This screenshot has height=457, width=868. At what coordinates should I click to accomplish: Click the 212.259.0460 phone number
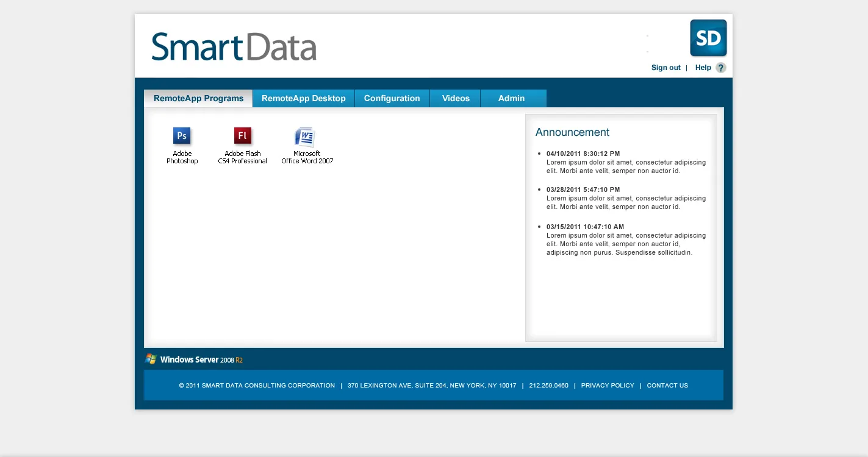[549, 385]
